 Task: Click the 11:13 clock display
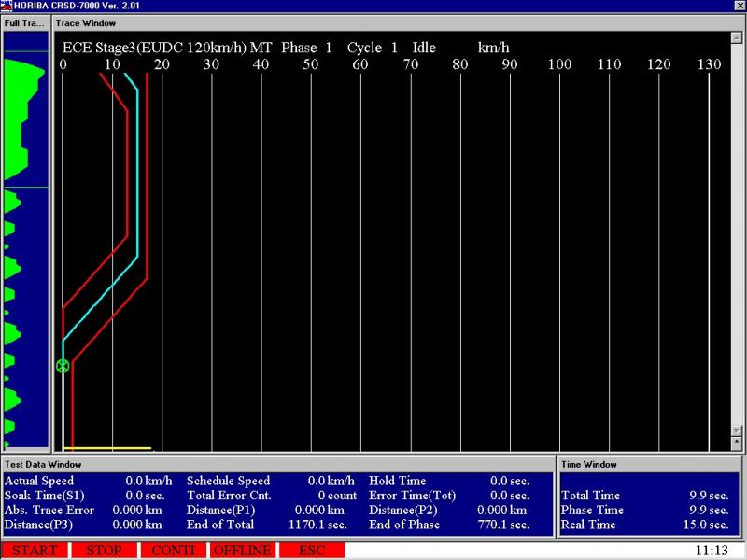(x=712, y=551)
